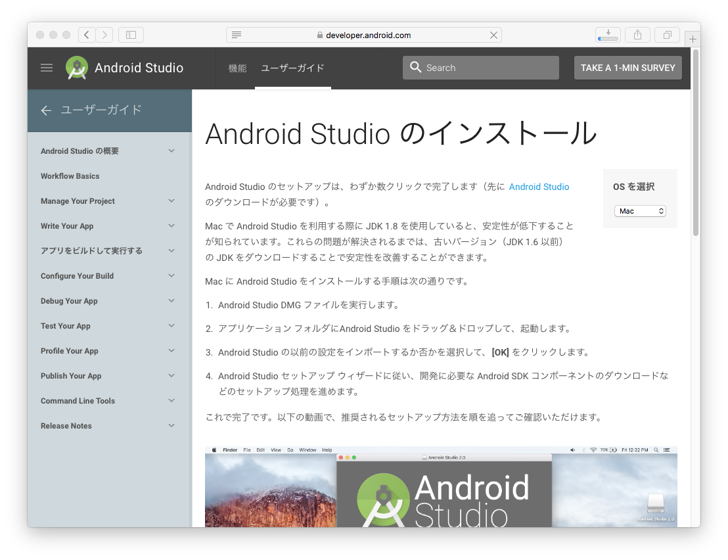Open the Android Studio の概要 guide

tap(80, 151)
